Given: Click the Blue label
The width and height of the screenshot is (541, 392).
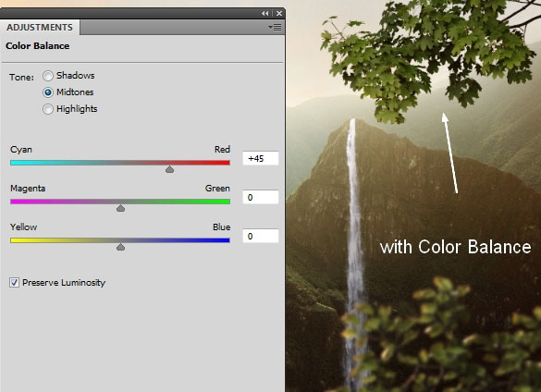Looking at the screenshot, I should click(x=222, y=227).
